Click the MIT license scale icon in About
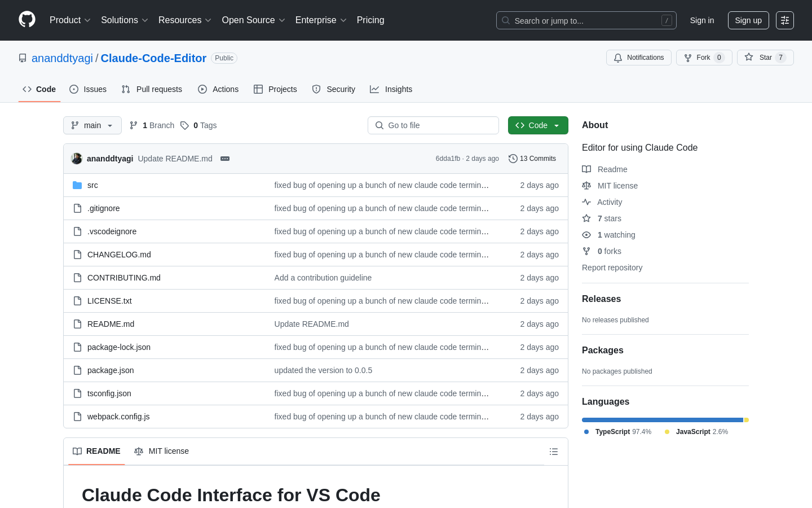 (586, 186)
